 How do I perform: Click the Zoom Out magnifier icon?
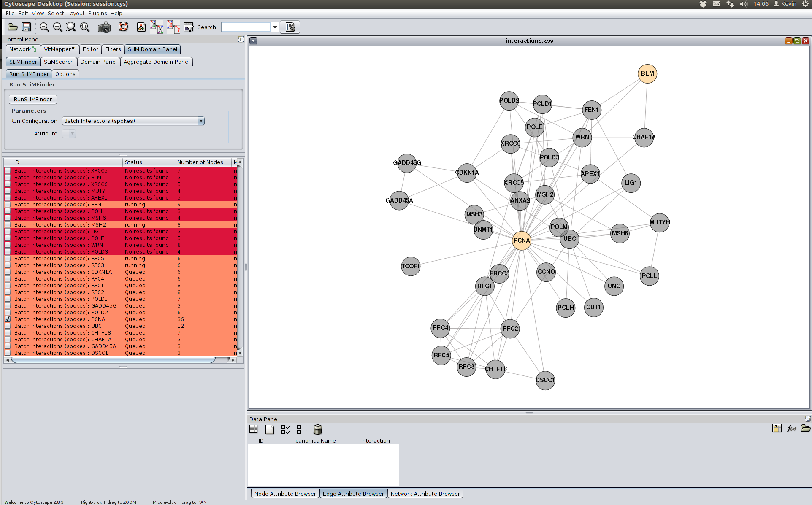pos(44,27)
